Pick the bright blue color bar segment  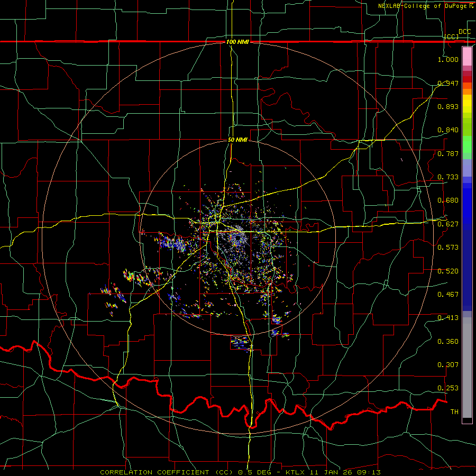(x=467, y=206)
